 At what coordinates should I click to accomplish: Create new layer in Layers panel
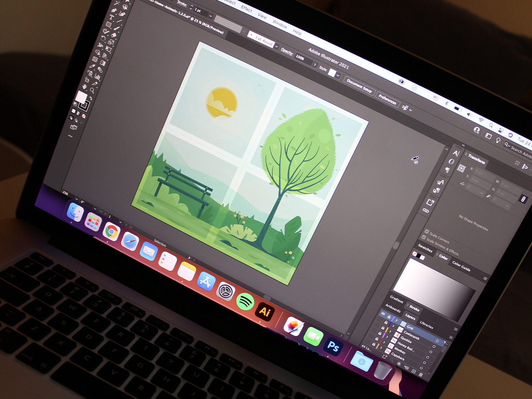point(414,371)
